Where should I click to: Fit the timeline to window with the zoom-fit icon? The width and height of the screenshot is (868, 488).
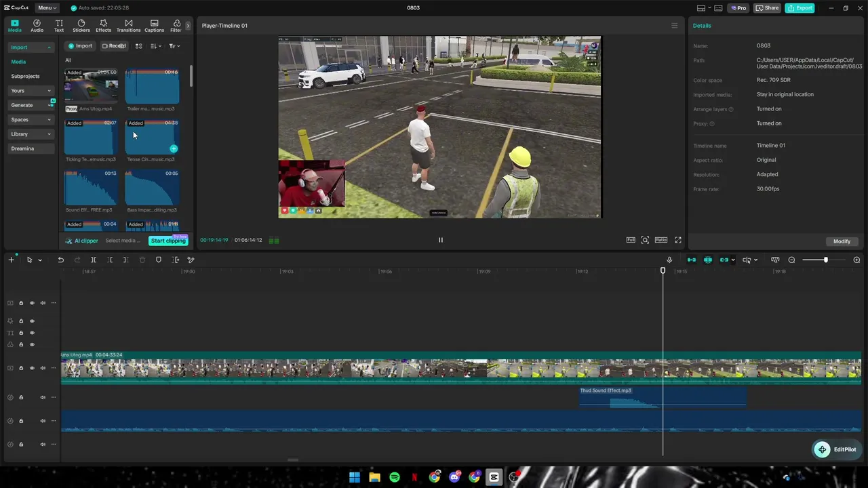point(775,260)
